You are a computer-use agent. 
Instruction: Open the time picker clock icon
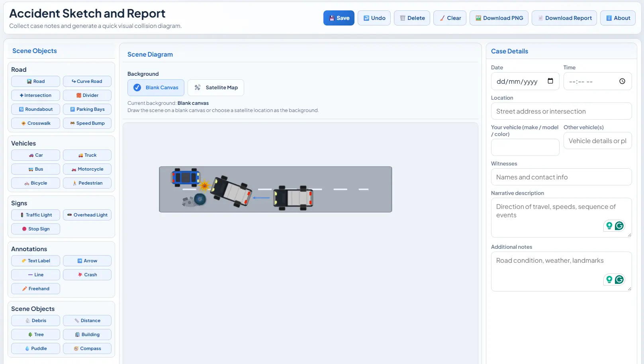(622, 81)
